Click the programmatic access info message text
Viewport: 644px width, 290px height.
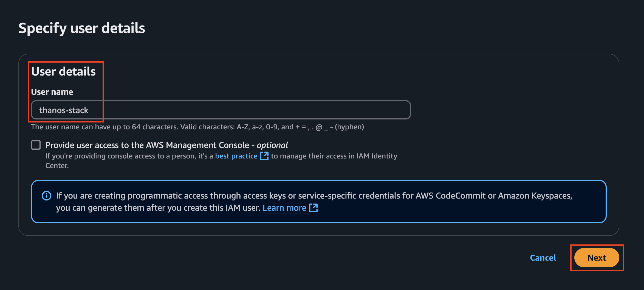click(314, 202)
